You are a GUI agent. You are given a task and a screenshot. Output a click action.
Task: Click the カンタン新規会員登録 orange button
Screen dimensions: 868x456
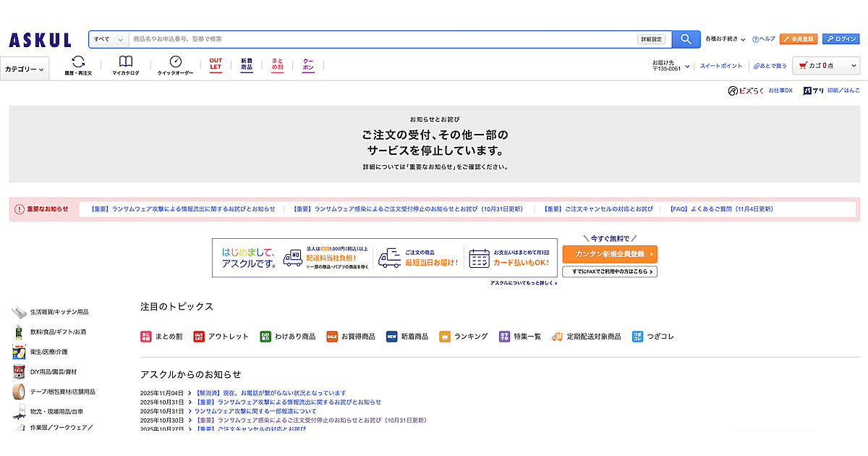pos(610,254)
